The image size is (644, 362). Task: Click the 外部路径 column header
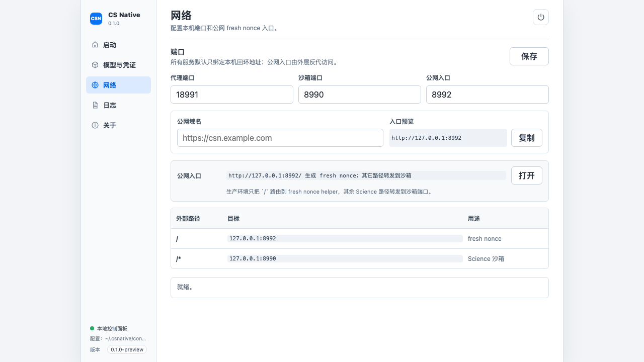pyautogui.click(x=188, y=219)
